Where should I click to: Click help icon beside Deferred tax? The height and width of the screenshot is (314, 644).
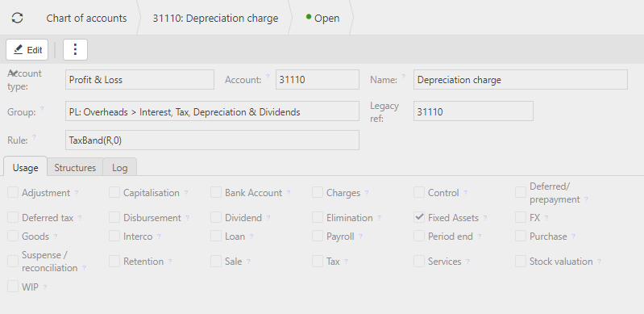coord(80,218)
